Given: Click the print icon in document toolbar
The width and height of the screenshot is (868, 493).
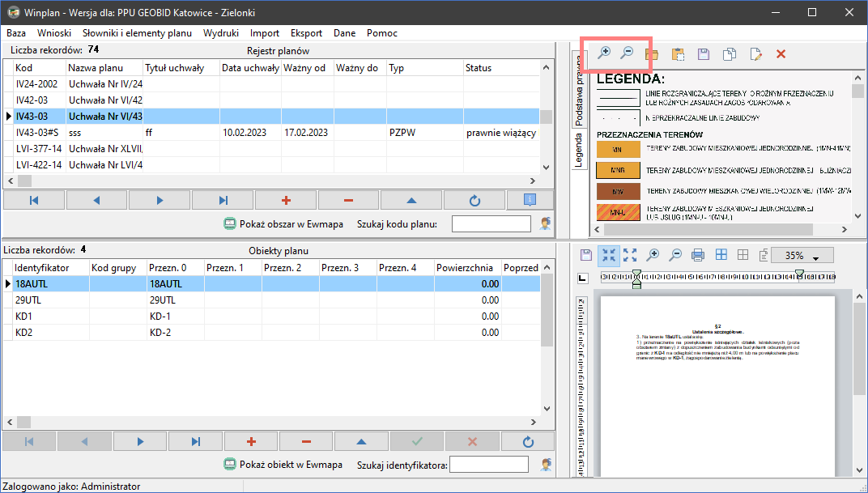Looking at the screenshot, I should 698,256.
